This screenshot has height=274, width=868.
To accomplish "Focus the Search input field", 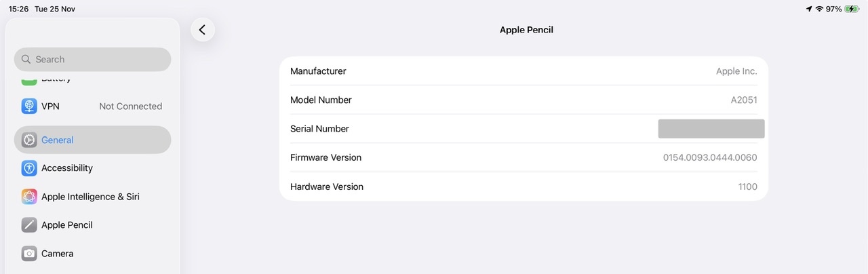I will coord(95,60).
